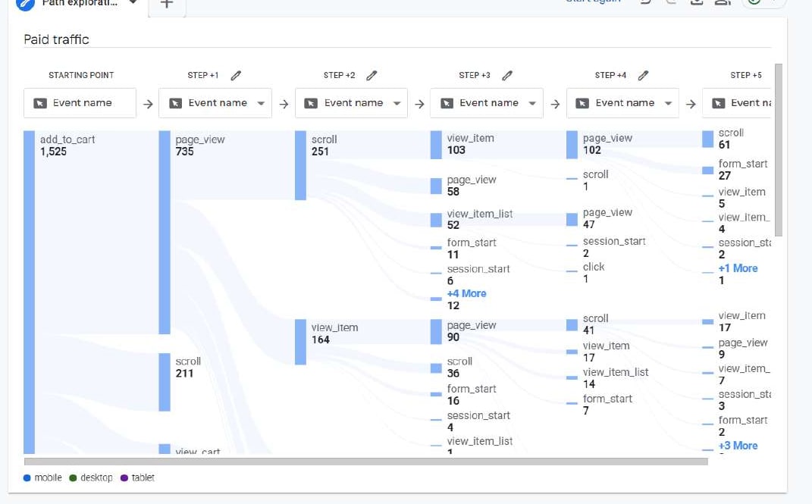This screenshot has width=812, height=504.
Task: Click the view_item_list 14 node
Action: [x=572, y=377]
